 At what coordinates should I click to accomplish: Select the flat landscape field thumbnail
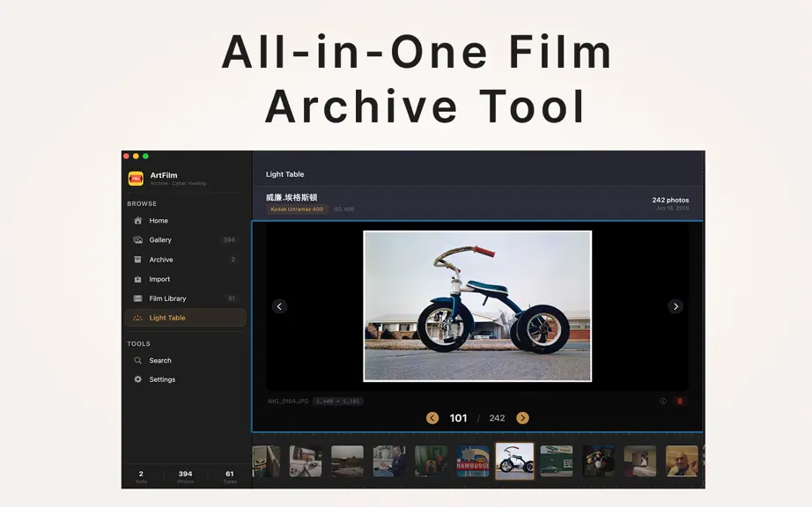coord(347,461)
